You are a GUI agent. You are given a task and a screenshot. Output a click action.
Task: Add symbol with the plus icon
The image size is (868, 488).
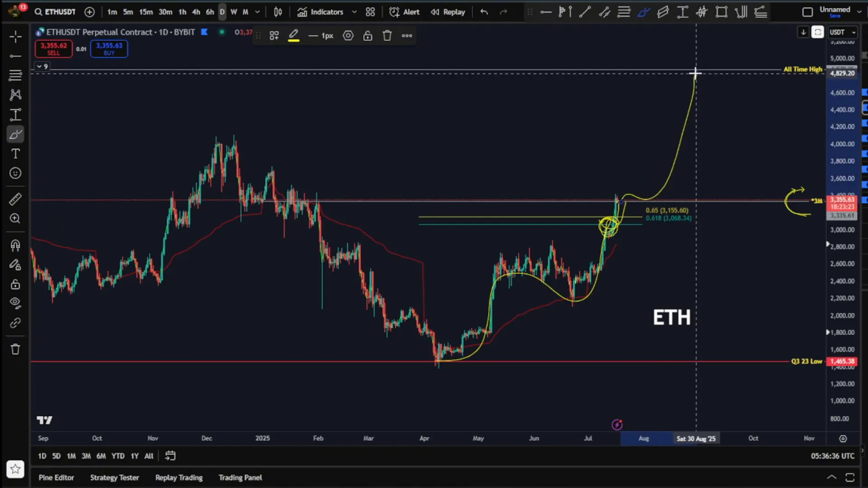90,12
